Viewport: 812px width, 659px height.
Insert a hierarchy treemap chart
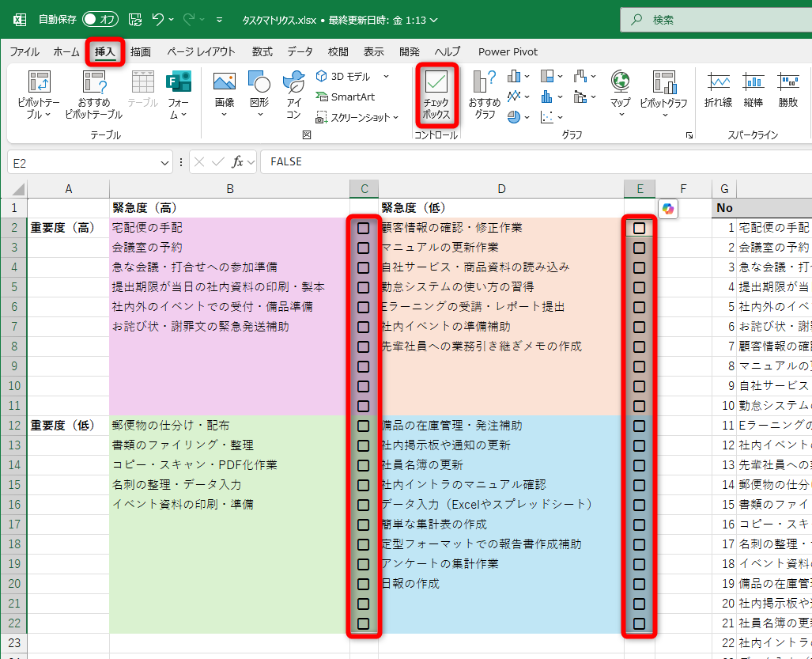coord(547,77)
